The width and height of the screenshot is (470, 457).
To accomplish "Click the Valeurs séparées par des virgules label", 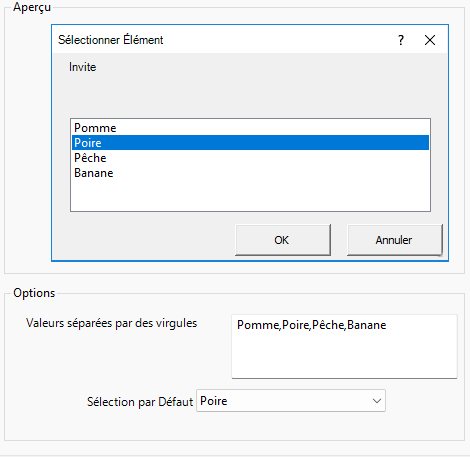I will click(x=111, y=323).
